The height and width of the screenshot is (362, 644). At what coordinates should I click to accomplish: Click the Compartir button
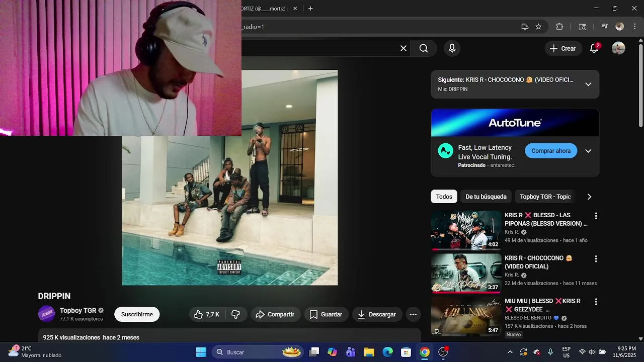point(275,314)
